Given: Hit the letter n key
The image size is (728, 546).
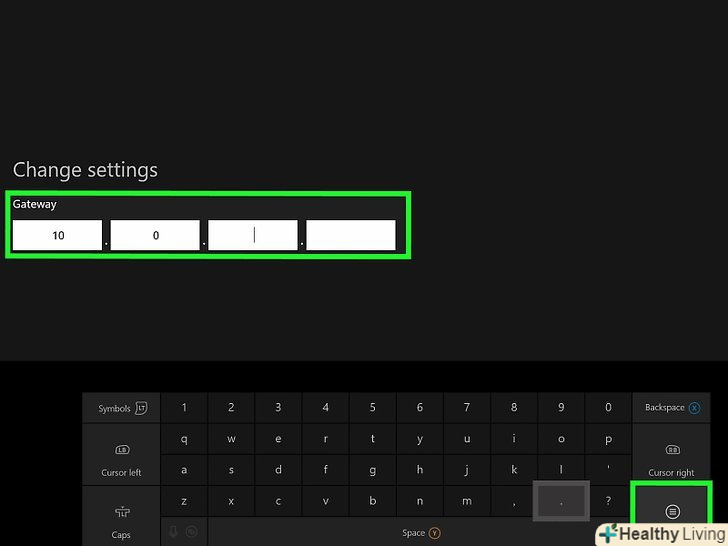Looking at the screenshot, I should (420, 501).
